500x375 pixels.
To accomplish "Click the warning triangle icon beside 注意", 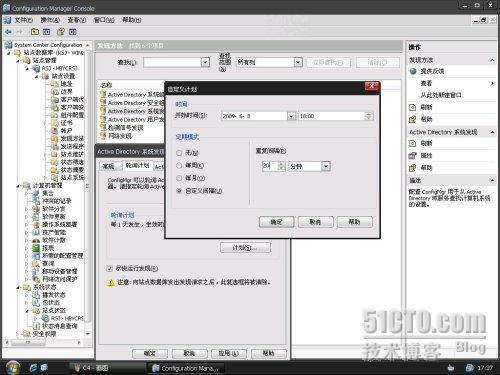I will [111, 283].
